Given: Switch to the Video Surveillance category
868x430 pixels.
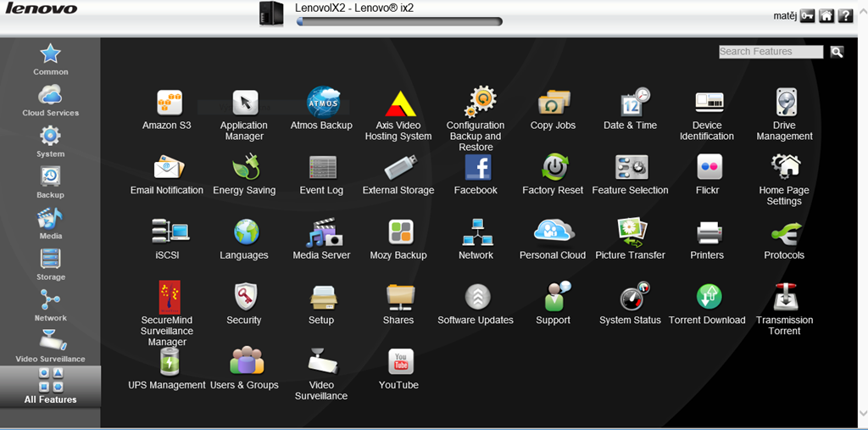Looking at the screenshot, I should point(50,345).
